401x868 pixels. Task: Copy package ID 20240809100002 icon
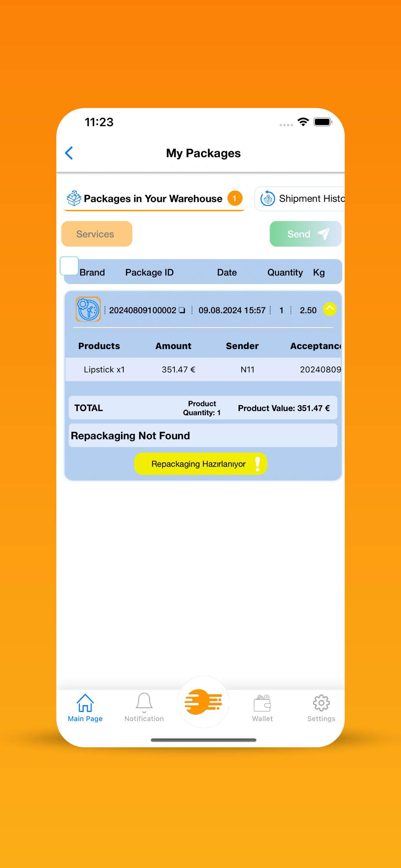[x=182, y=310]
